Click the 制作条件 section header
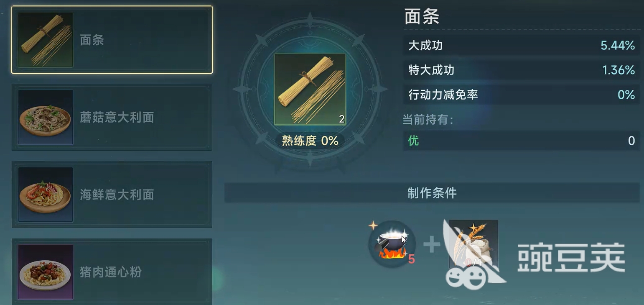The width and height of the screenshot is (644, 305). [x=432, y=193]
